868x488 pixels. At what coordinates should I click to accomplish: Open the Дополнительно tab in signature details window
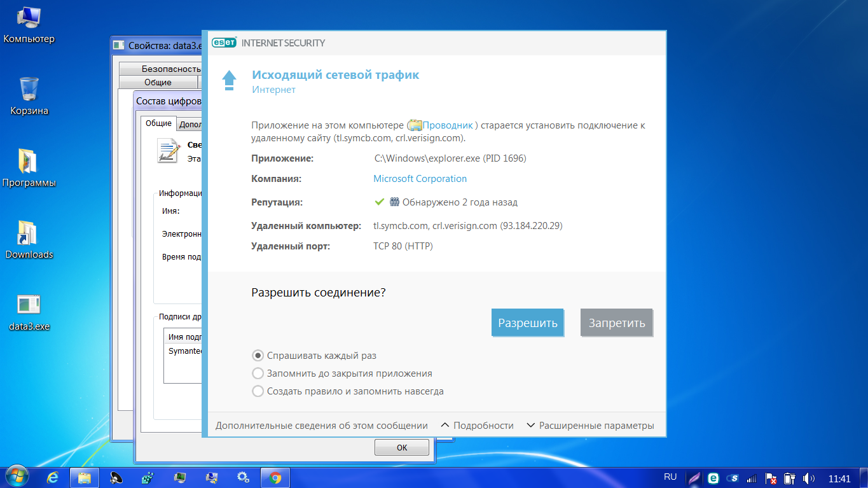tap(189, 125)
